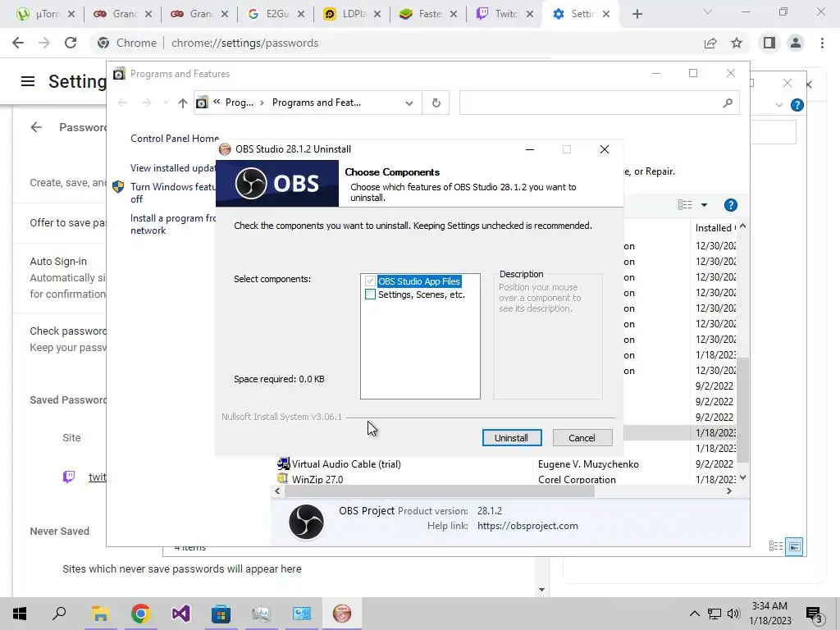
Task: Open the network icon in system tray
Action: tap(714, 614)
